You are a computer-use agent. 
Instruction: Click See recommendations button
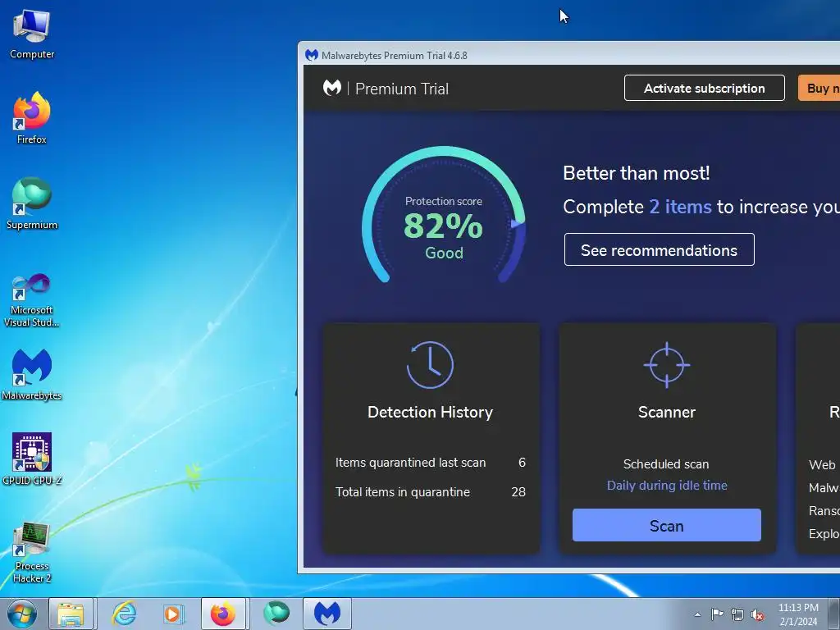click(x=660, y=249)
